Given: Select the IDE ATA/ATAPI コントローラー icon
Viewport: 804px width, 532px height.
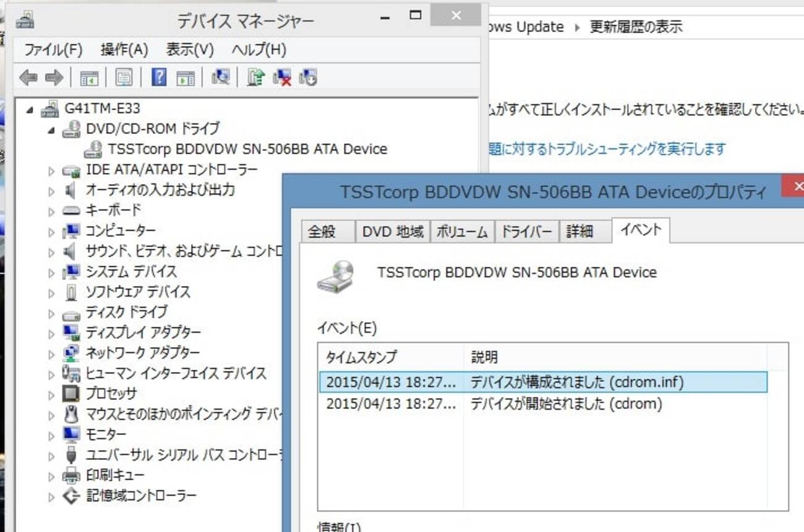Looking at the screenshot, I should [x=72, y=170].
